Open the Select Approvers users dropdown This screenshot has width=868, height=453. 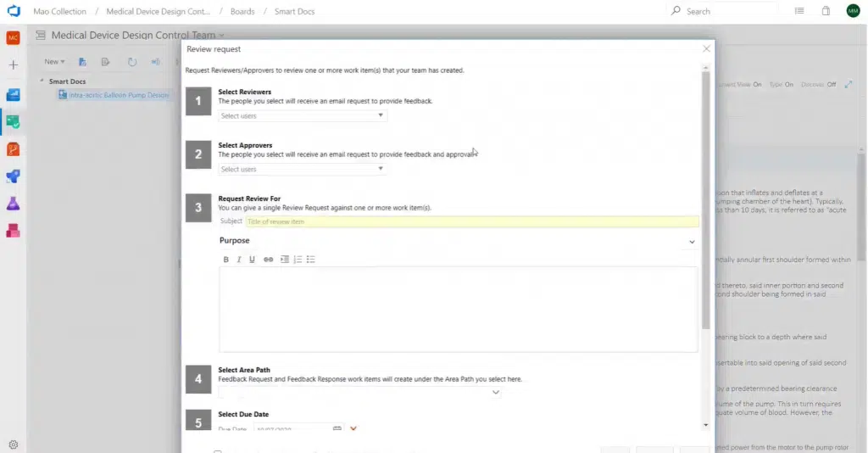[302, 169]
